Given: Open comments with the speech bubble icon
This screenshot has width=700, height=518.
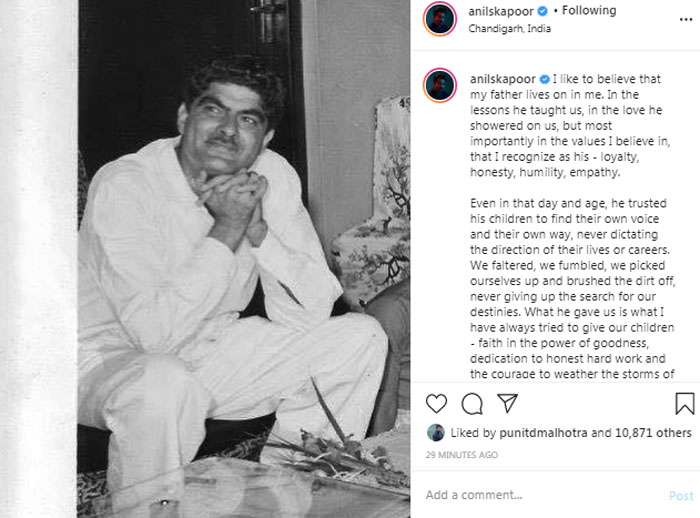Looking at the screenshot, I should (x=472, y=404).
